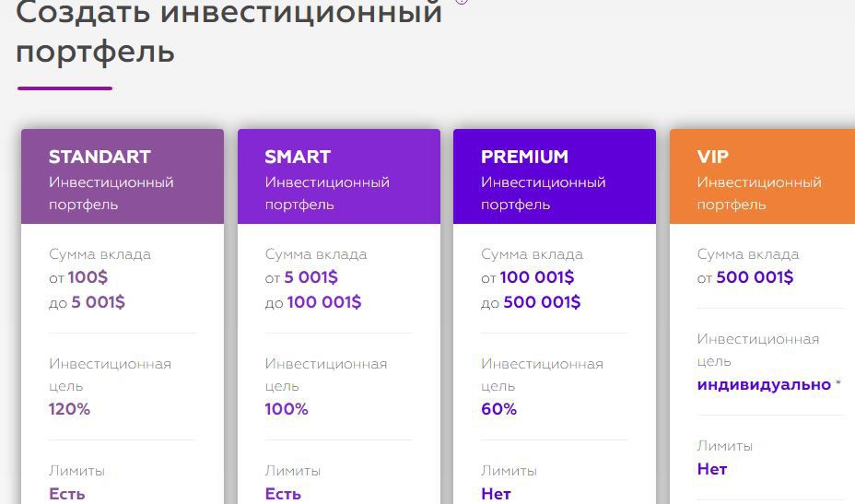Click the "от 5 001$" amount in SMART

pyautogui.click(x=301, y=277)
